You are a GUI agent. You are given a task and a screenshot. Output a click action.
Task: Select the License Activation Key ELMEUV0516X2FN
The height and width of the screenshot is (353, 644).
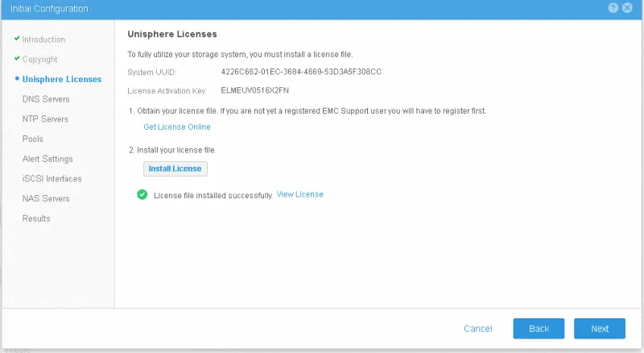pyautogui.click(x=255, y=90)
